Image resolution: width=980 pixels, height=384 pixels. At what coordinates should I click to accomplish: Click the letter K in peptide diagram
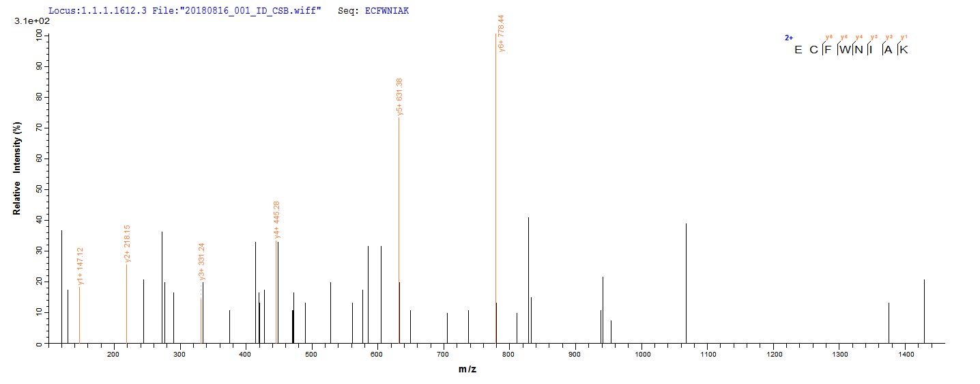coord(904,50)
